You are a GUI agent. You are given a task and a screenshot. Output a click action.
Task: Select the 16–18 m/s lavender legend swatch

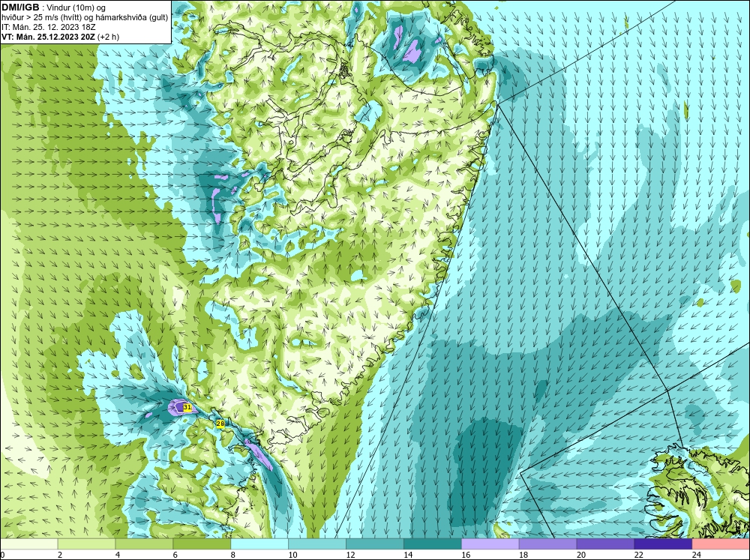coord(490,544)
